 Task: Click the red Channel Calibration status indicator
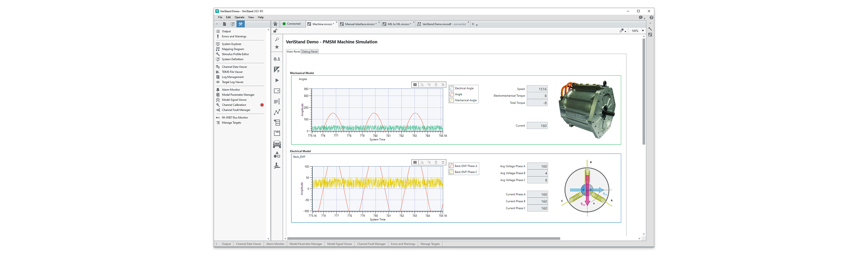click(x=262, y=105)
